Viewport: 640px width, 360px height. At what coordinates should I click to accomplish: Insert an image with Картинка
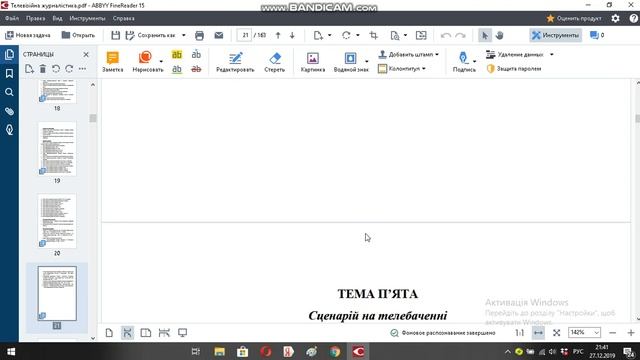(x=313, y=62)
